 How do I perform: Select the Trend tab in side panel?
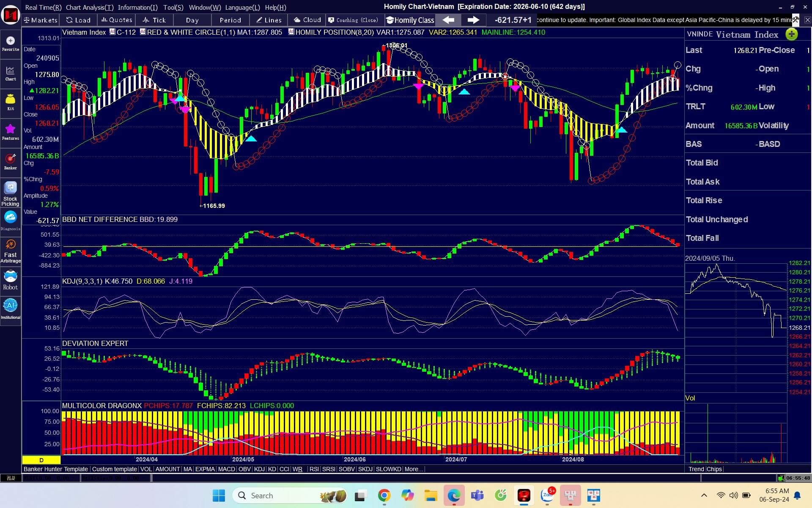(x=696, y=469)
